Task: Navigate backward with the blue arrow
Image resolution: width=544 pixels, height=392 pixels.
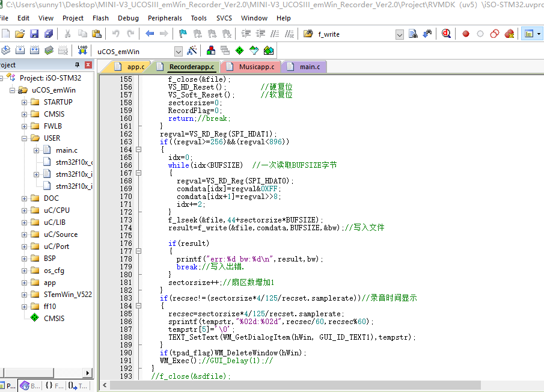Action: pos(149,34)
